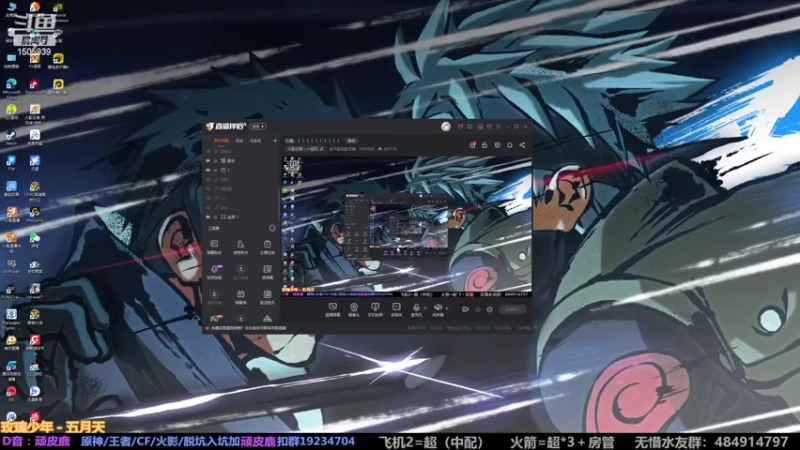The width and height of the screenshot is (800, 450).
Task: Add a camera source from the bottom bar
Action: click(354, 309)
